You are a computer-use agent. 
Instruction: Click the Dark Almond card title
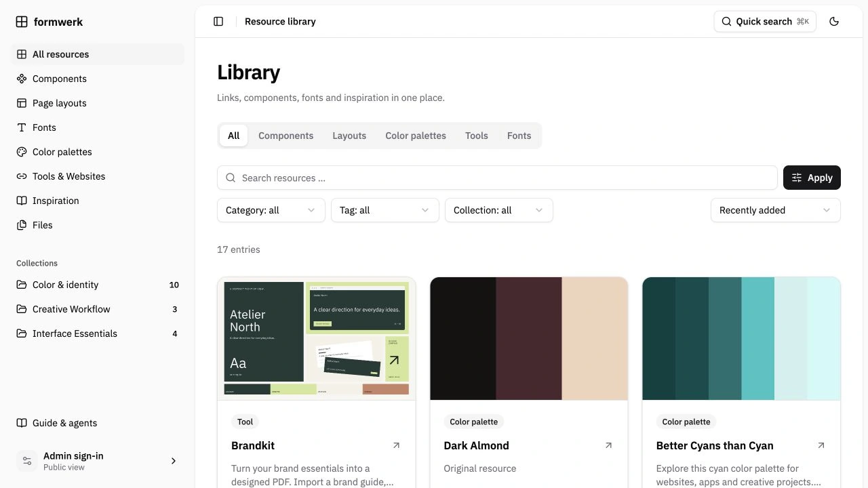[x=477, y=445]
